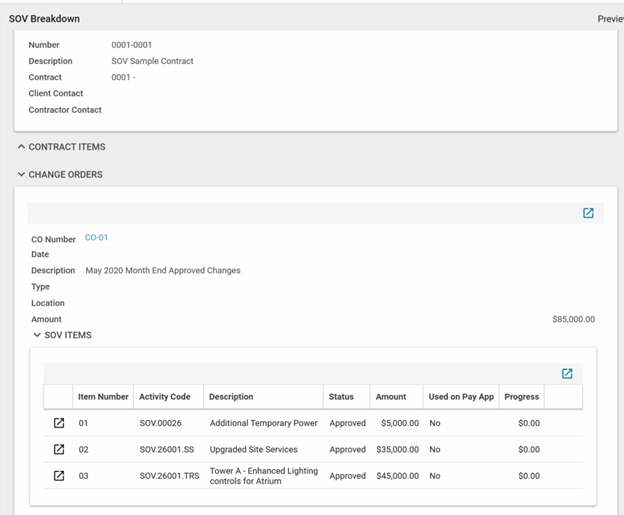Sort by Progress column header
Viewport: 624px width, 515px height.
pyautogui.click(x=521, y=397)
